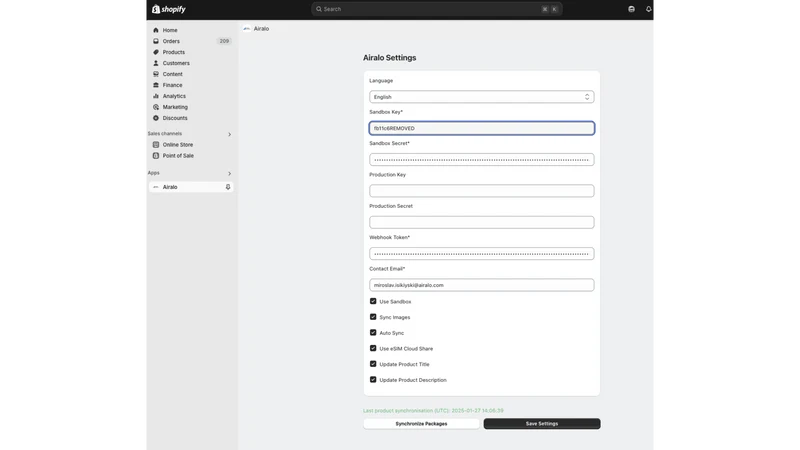Toggle the Sync Images checkbox
The height and width of the screenshot is (450, 800).
[373, 317]
